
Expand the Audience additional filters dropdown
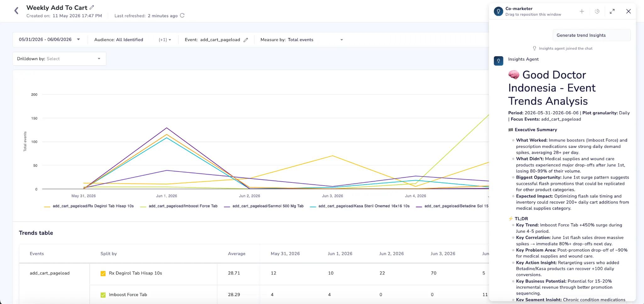pyautogui.click(x=165, y=40)
